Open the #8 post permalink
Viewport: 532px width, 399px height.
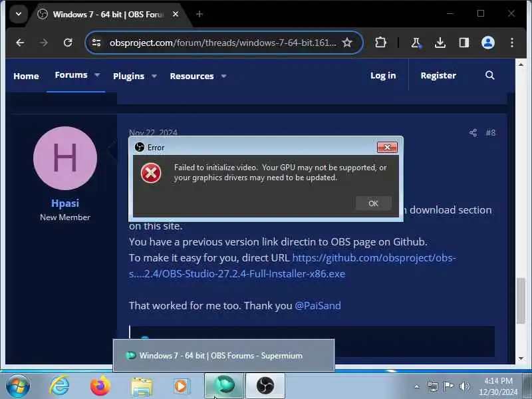(x=491, y=132)
